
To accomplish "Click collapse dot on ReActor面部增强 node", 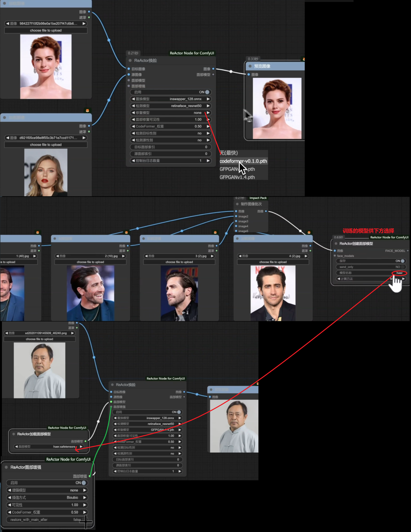I will 6,467.
